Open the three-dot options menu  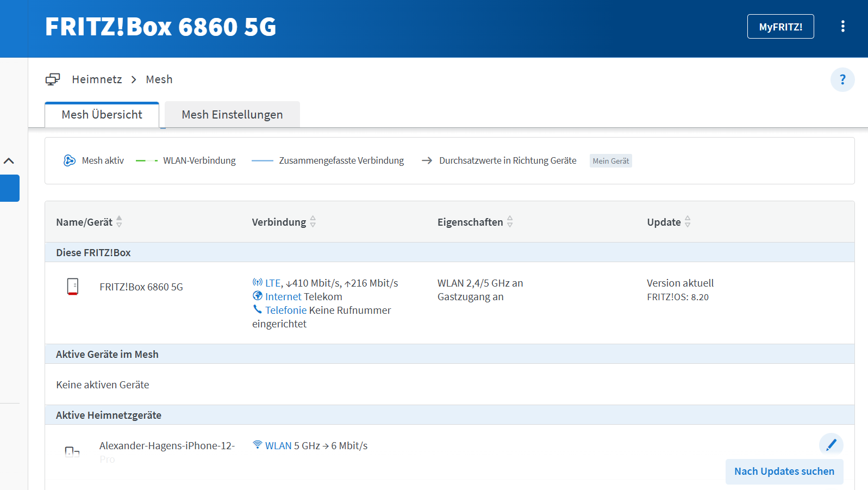[842, 27]
